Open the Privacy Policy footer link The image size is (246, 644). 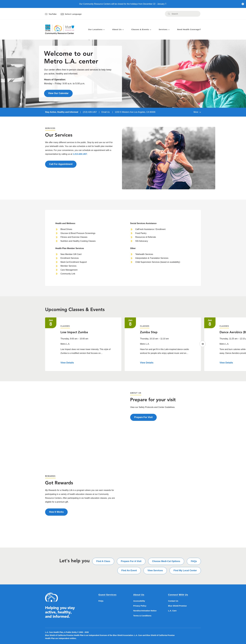140,606
